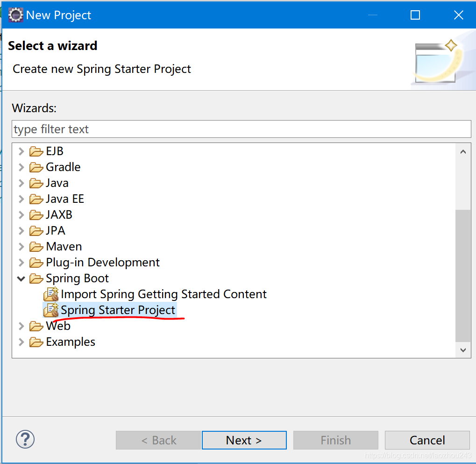Expand the Gradle category
This screenshot has width=476, height=464.
tap(21, 167)
